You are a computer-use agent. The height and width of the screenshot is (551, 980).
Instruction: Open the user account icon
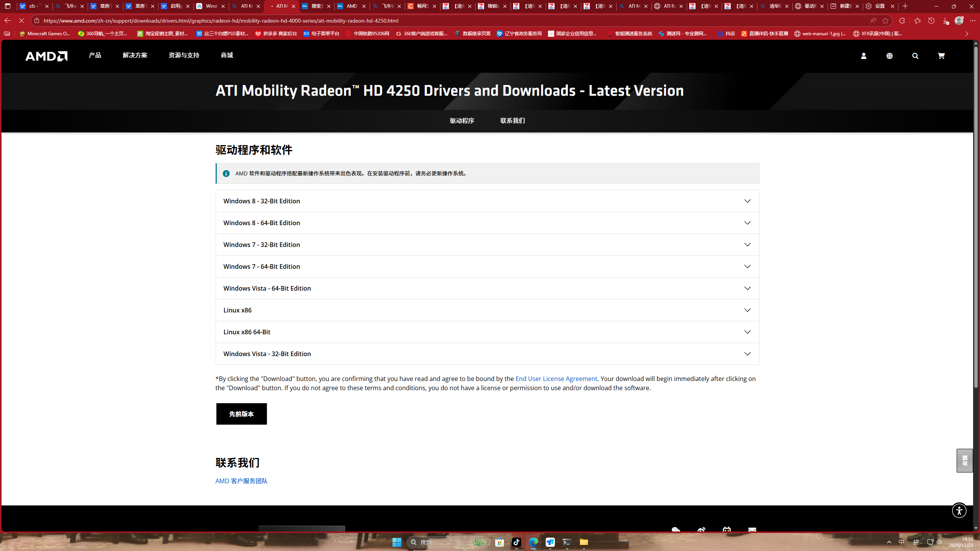coord(864,56)
